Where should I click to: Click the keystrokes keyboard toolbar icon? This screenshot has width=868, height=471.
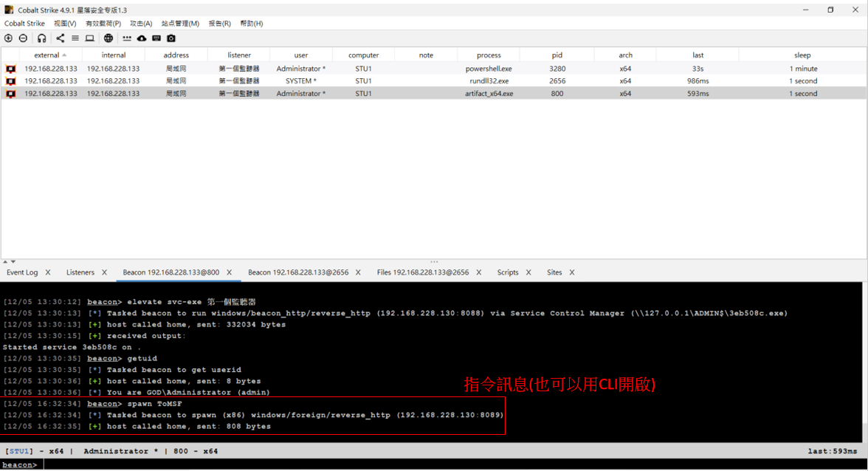click(156, 38)
